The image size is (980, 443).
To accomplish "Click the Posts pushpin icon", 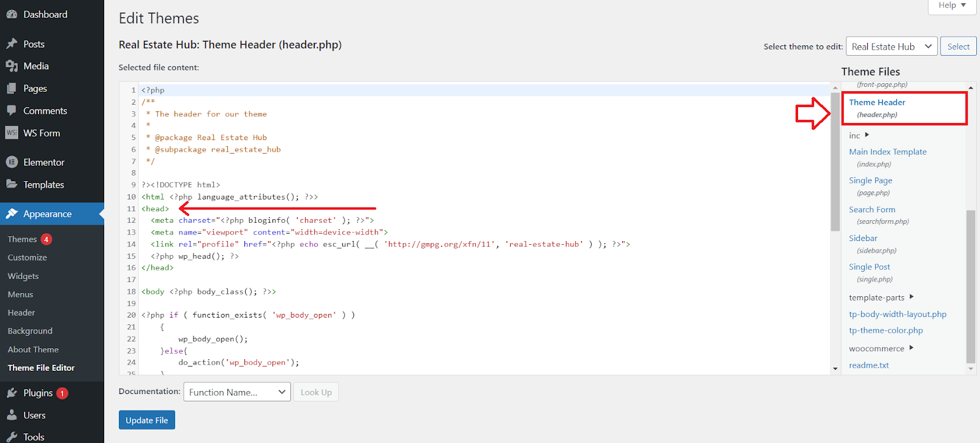I will pyautogui.click(x=12, y=44).
